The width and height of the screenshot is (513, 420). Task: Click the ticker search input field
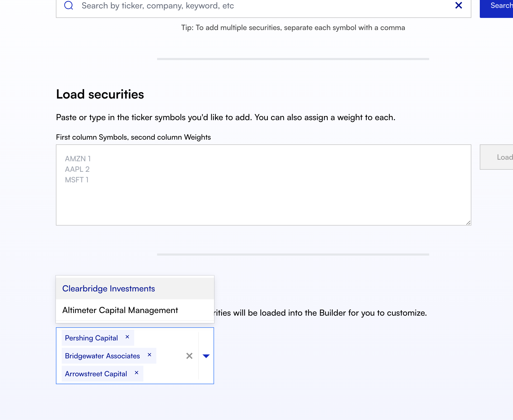pyautogui.click(x=264, y=6)
